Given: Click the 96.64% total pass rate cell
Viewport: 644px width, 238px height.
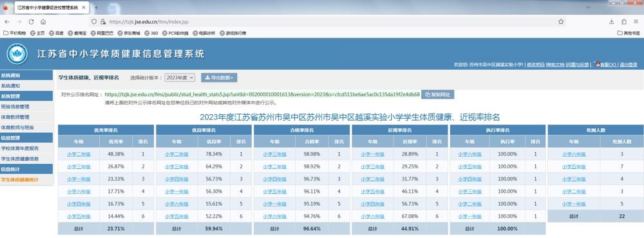Looking at the screenshot, I should click(312, 228).
